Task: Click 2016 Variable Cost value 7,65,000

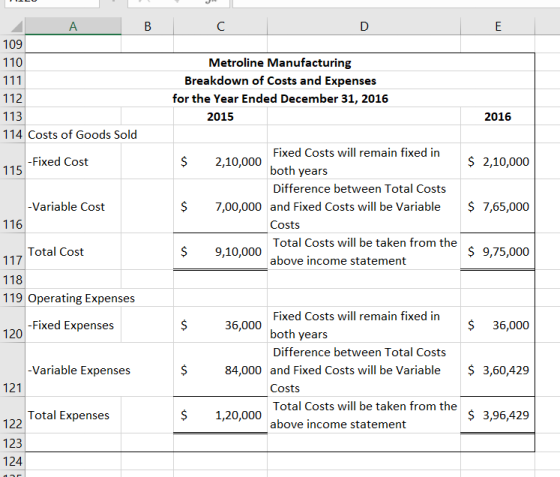Action: click(498, 206)
